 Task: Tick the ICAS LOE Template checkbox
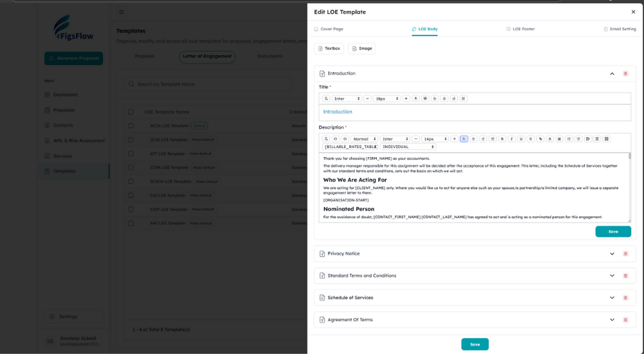131,140
